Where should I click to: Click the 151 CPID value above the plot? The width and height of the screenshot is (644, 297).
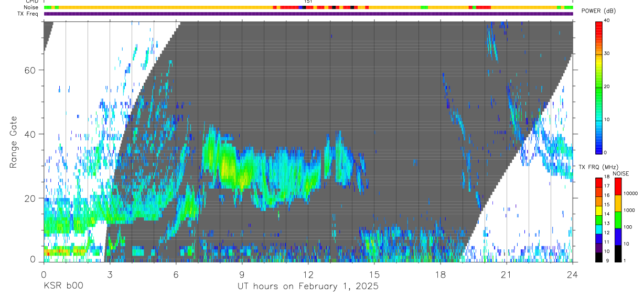point(308,2)
